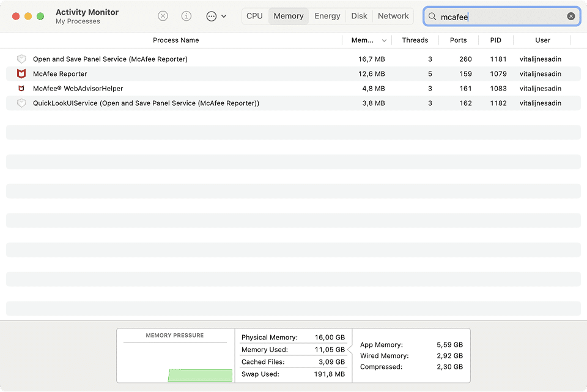Select the McAfee® WebAdvisorHelper process name
The height and width of the screenshot is (392, 587).
click(78, 88)
